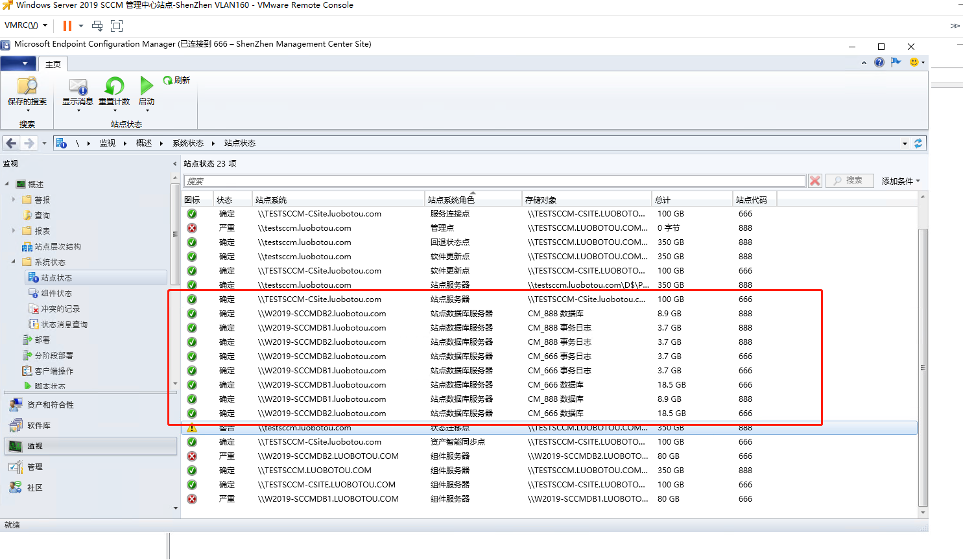The image size is (963, 560).
Task: Sort by the 站点系统 column header
Action: tap(339, 200)
